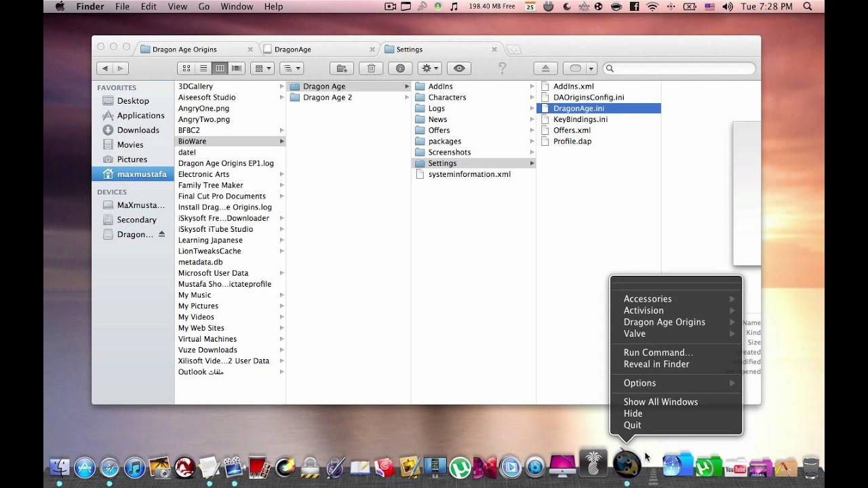Open the Arrange dropdown in Finder toolbar
This screenshot has height=488, width=868.
[262, 68]
